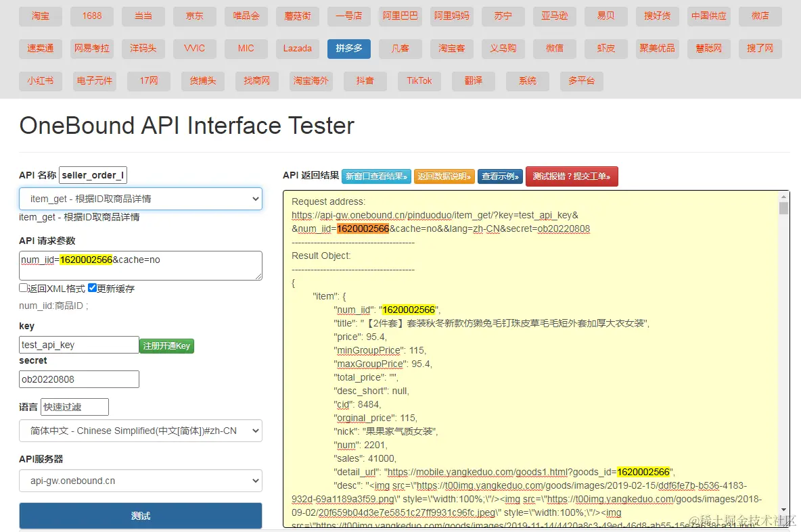Open the 网易考拉 platform tab
The image size is (801, 532).
(92, 49)
